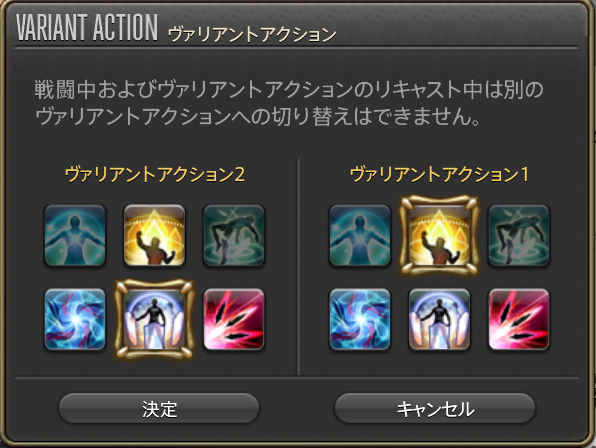
Task: Select blue swirl Spirit Dart under ヴァリアントアクション2
Action: (x=75, y=319)
